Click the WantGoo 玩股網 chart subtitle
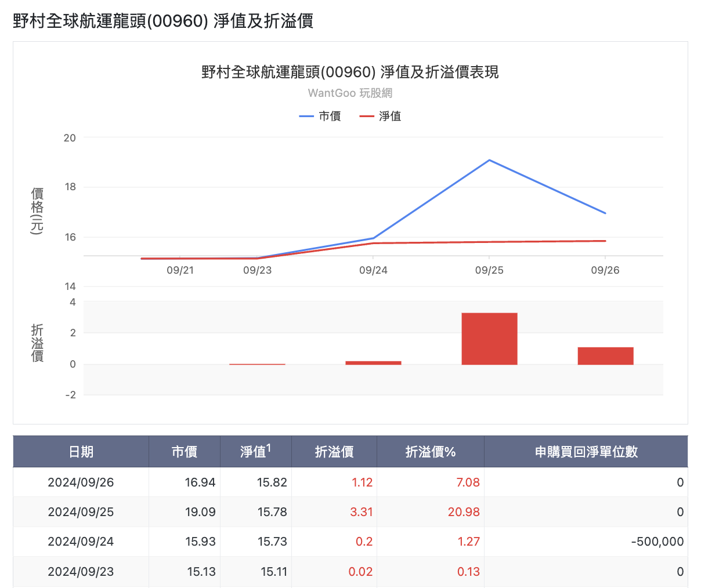The image size is (701, 588). click(350, 93)
